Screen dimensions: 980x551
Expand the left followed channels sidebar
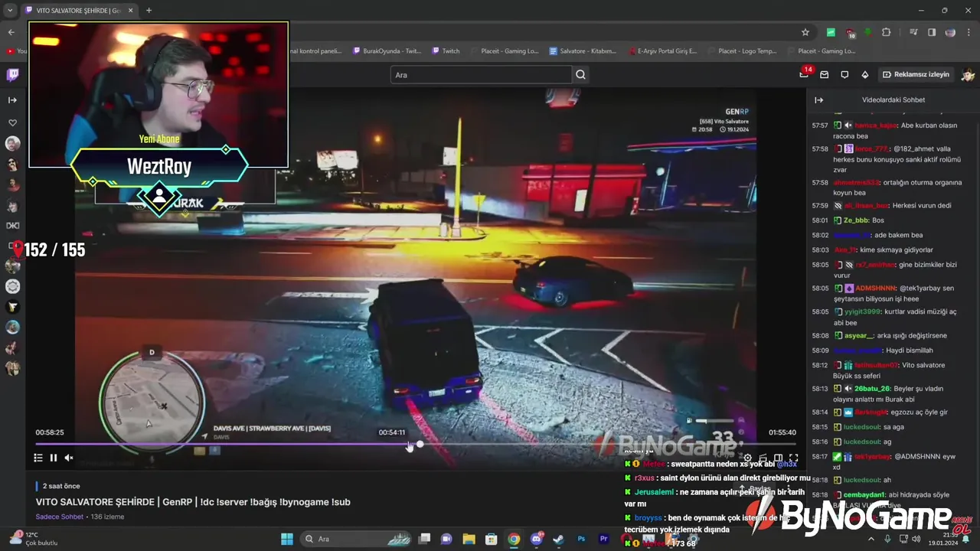[12, 99]
